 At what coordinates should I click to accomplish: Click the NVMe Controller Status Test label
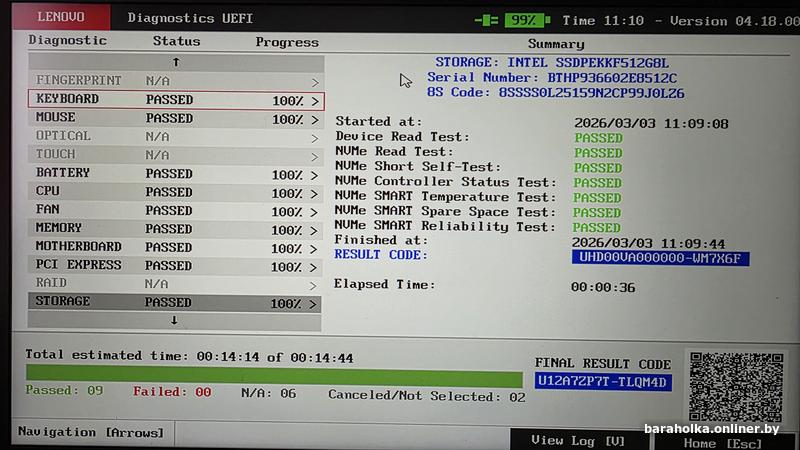(446, 182)
